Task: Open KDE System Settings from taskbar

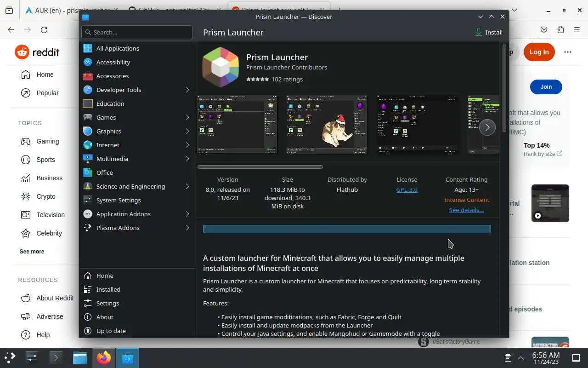Action: (32, 357)
